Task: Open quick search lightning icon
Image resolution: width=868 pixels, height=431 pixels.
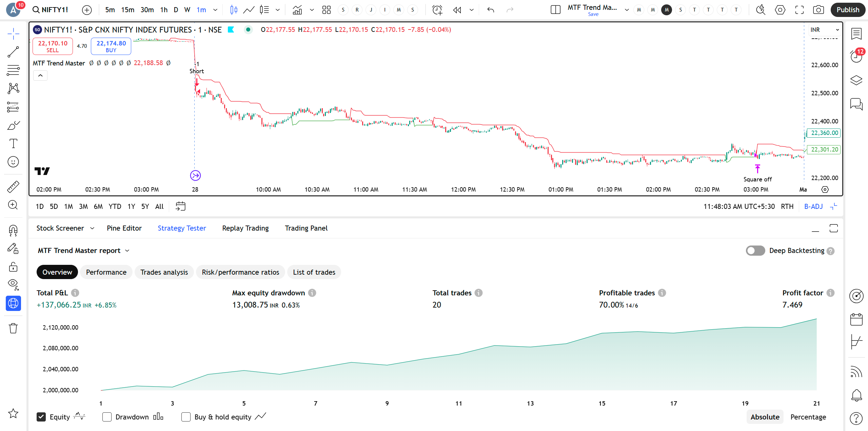Action: pyautogui.click(x=761, y=10)
